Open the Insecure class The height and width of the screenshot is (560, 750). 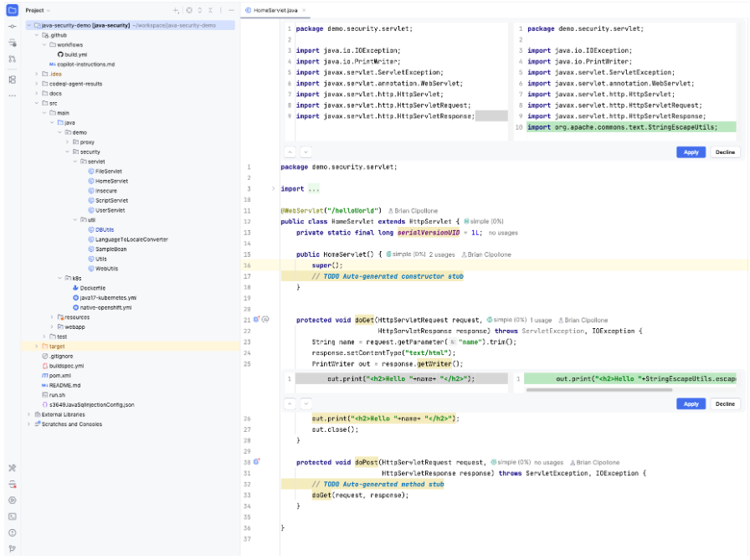103,191
